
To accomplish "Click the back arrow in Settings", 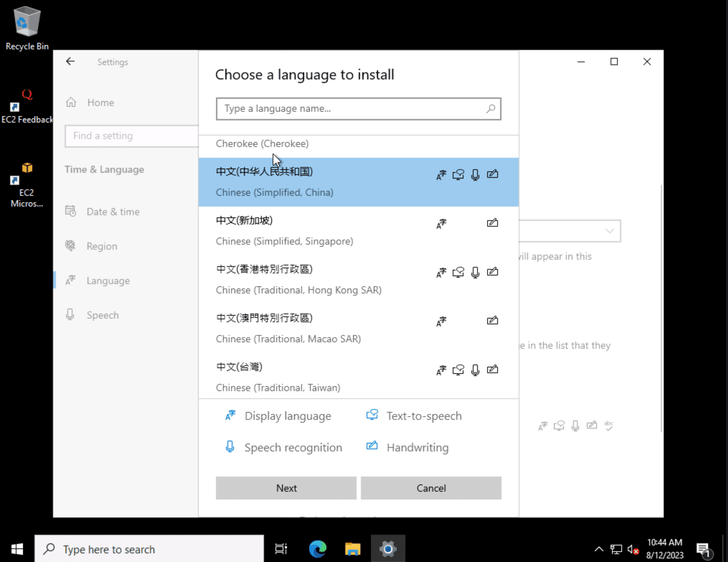I will [x=70, y=61].
